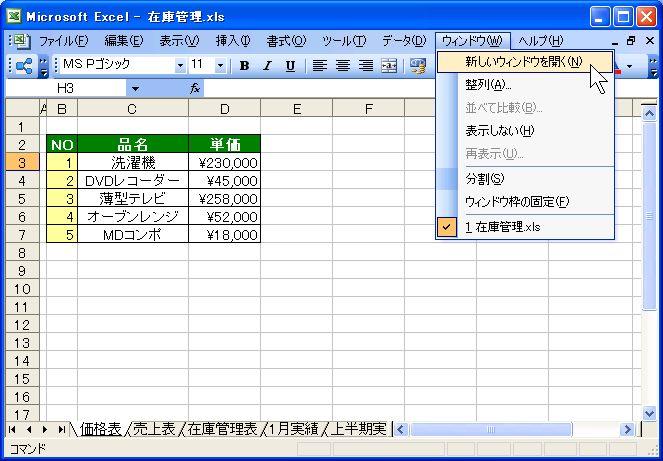Select cell containing ¥230,000

224,162
